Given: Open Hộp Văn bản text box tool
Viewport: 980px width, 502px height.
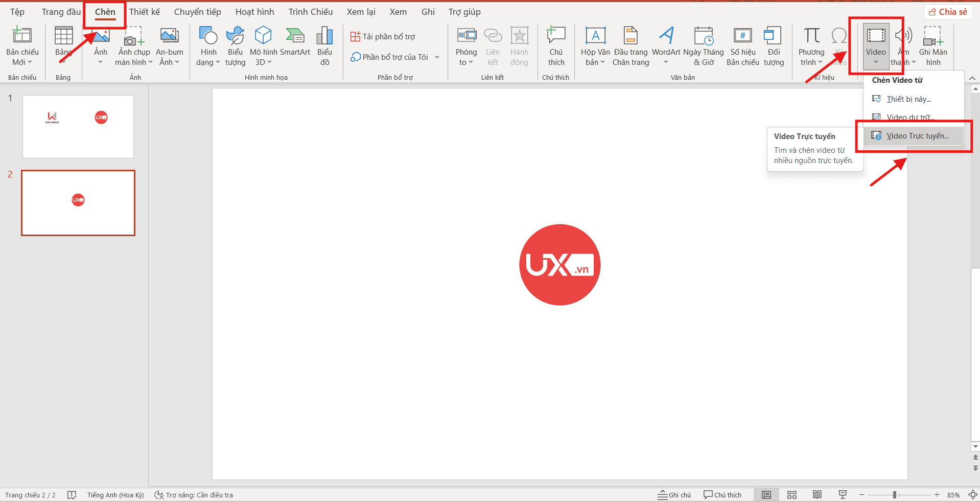Looking at the screenshot, I should (595, 37).
